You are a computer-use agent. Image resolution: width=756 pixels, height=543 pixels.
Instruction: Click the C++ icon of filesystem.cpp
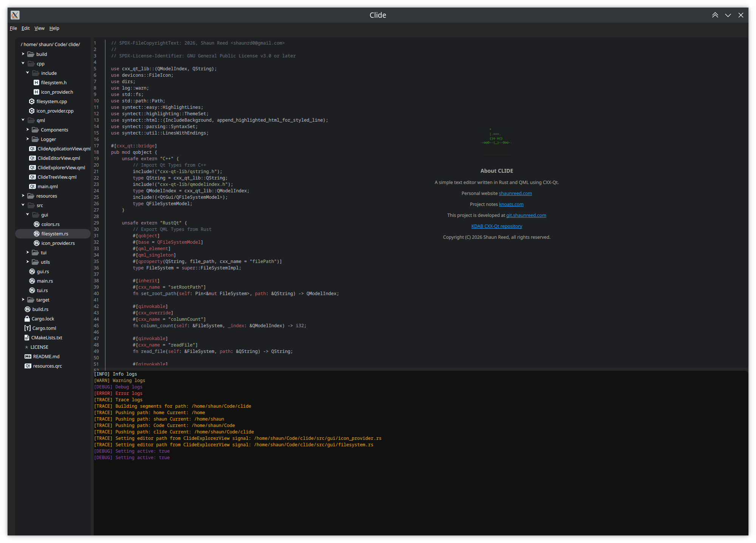[x=32, y=102]
